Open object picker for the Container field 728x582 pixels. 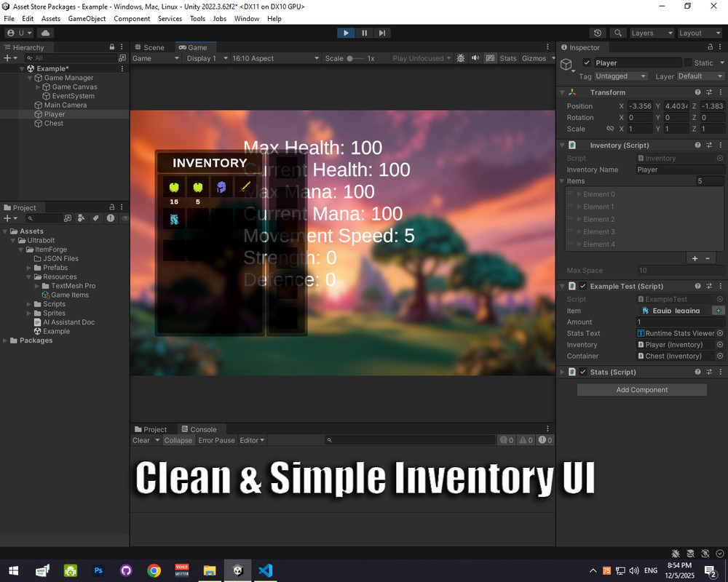coord(721,356)
